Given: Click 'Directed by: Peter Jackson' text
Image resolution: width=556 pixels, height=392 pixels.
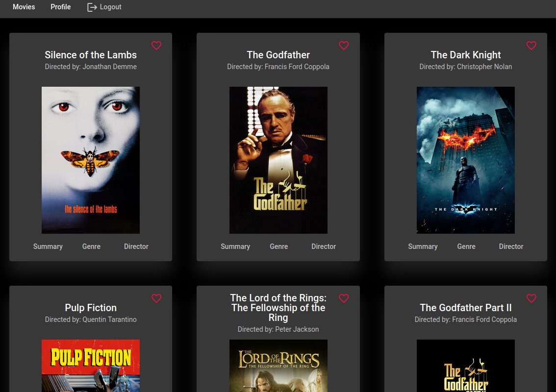Looking at the screenshot, I should 278,329.
